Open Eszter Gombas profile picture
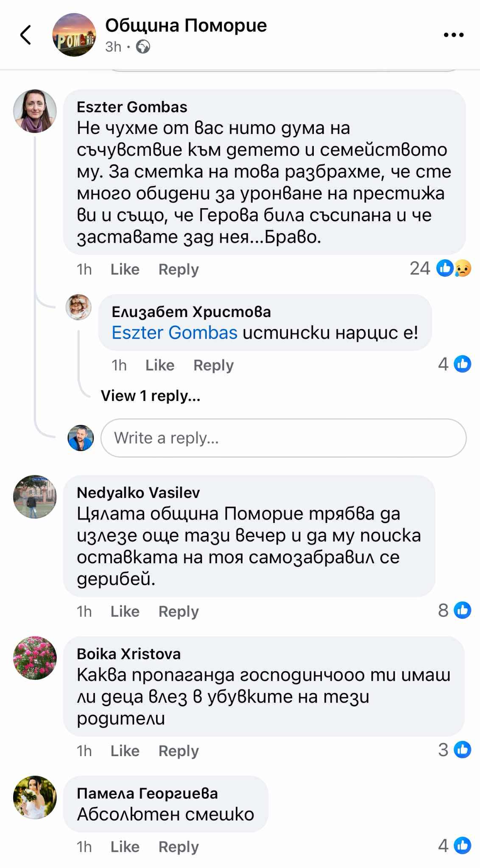Screen dimensions: 480x868 pos(35,111)
